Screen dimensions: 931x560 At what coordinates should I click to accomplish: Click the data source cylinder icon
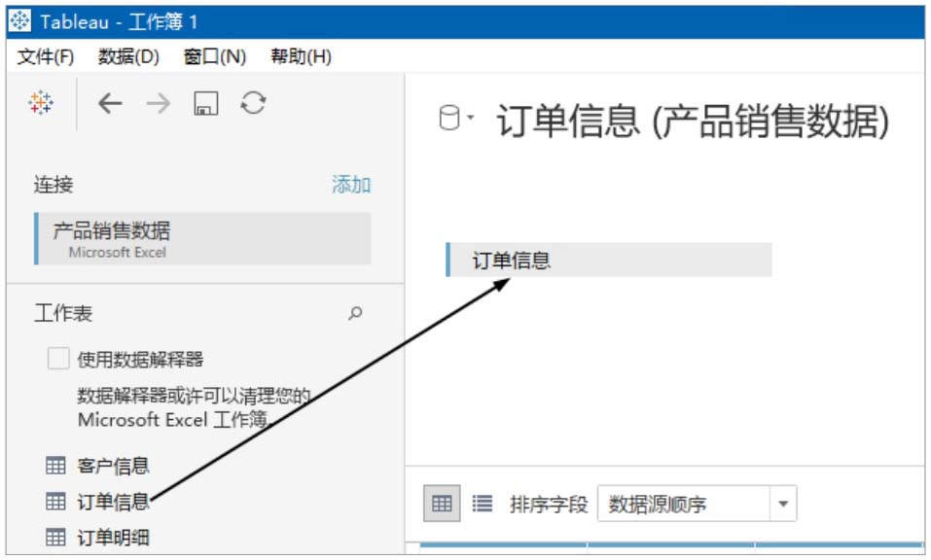(448, 118)
